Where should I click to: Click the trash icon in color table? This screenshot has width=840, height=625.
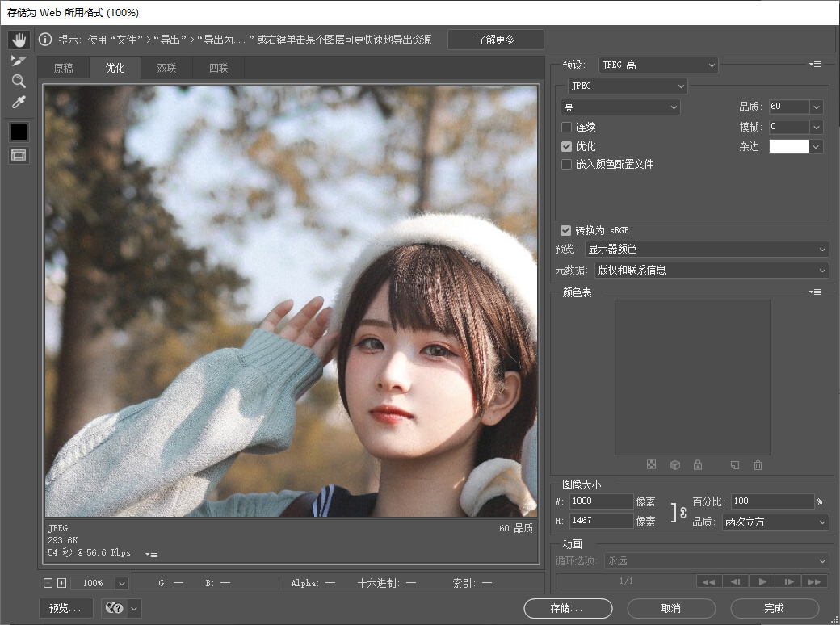point(758,465)
